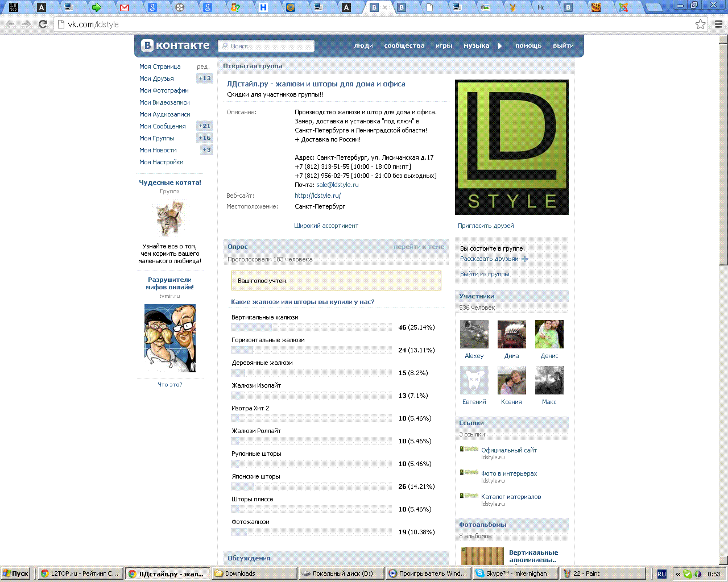The width and height of the screenshot is (728, 582).
Task: Open музыка in the VK header
Action: coord(476,46)
